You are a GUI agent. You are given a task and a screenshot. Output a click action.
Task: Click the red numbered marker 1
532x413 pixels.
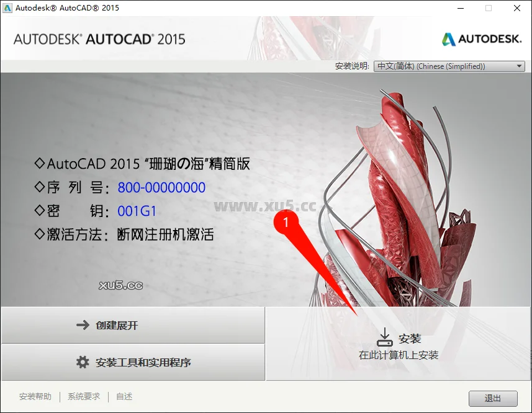pos(287,221)
